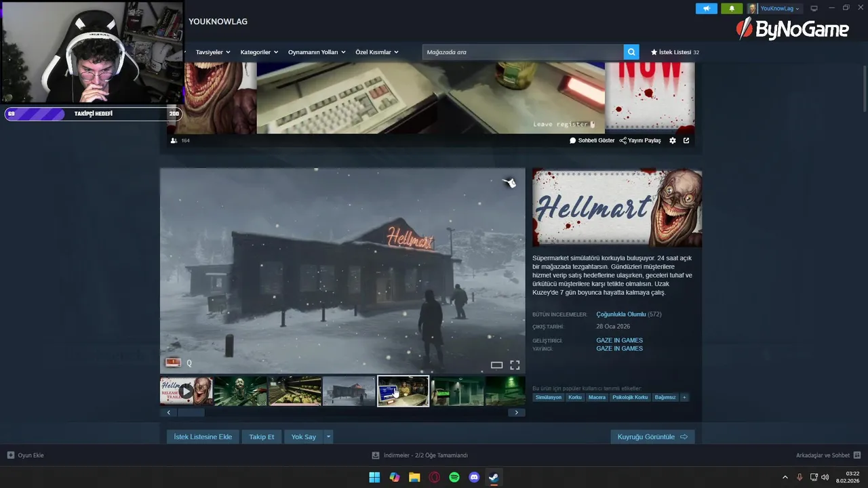
Task: Open Spotify from the taskbar
Action: (454, 477)
